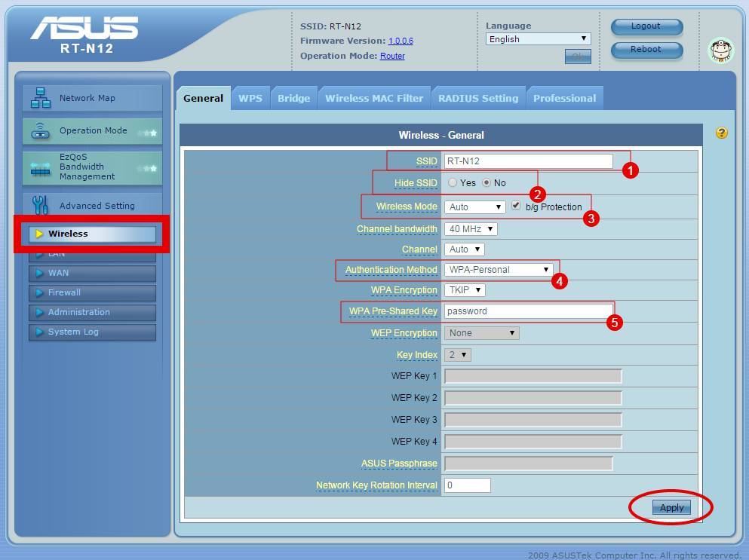
Task: Open the Language dropdown
Action: 537,39
